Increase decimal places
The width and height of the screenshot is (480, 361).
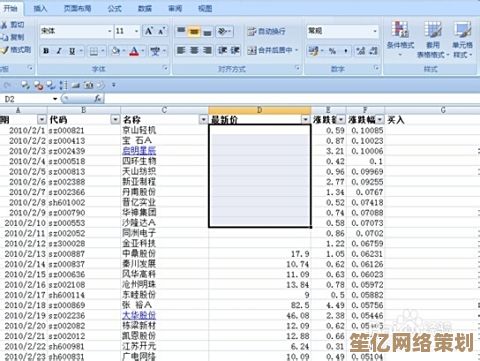click(x=360, y=51)
